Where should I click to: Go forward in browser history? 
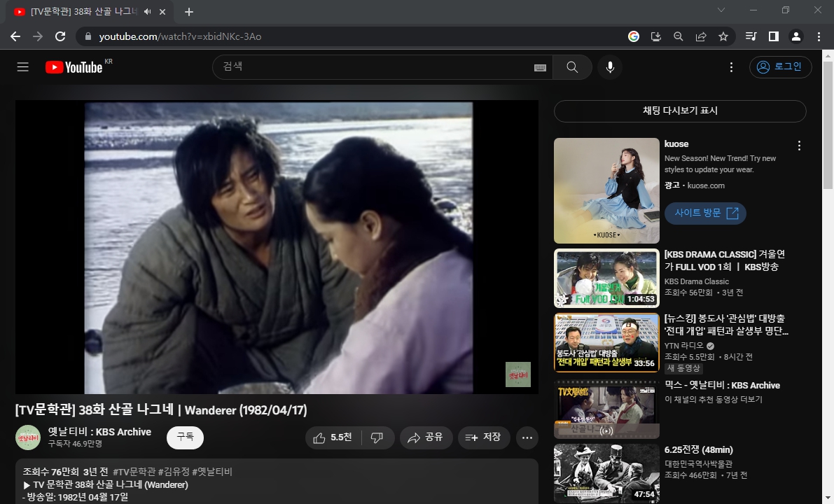point(38,36)
